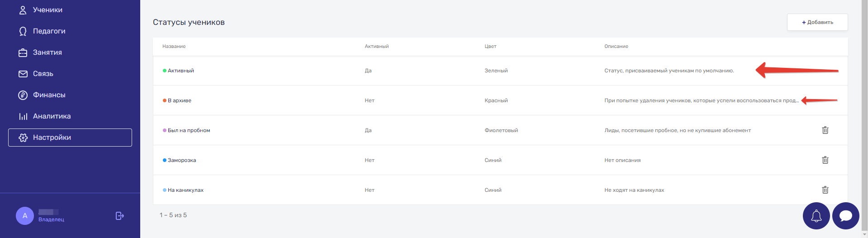Screen dimensions: 868x238
Task: Click the "+ Добавить" button
Action: [x=817, y=22]
